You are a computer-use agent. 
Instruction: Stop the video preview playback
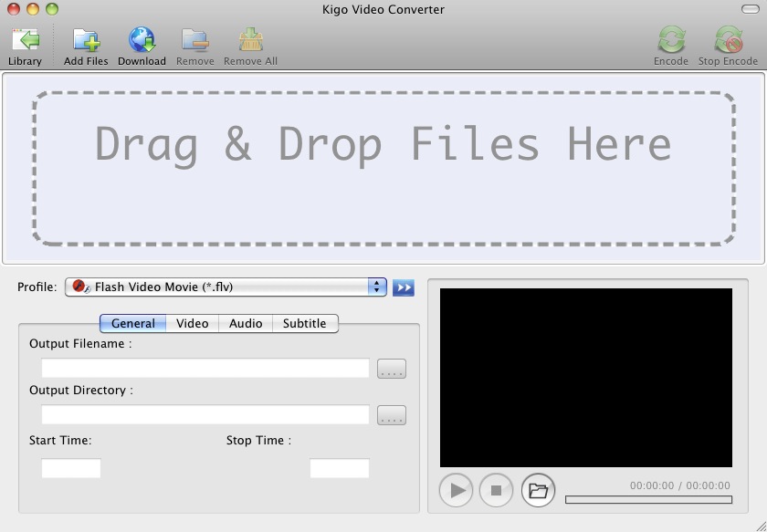pos(497,490)
